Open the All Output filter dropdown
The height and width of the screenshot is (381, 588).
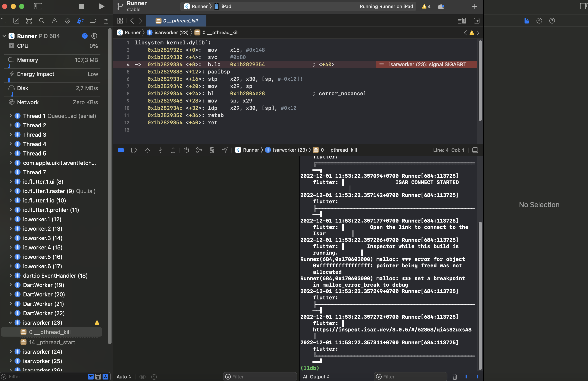tap(316, 377)
